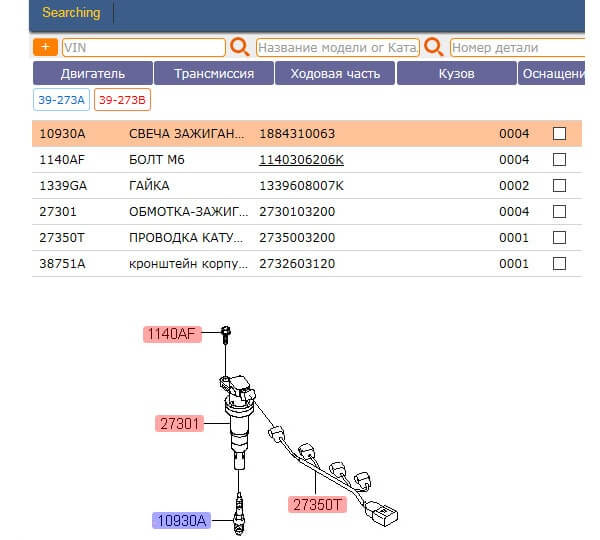Expand the Ходовая часть category
Image resolution: width=600 pixels, height=540 pixels.
(x=335, y=73)
